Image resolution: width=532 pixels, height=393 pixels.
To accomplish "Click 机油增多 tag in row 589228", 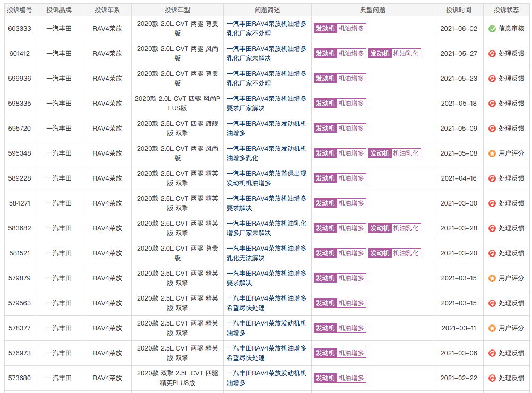I will click(x=351, y=178).
